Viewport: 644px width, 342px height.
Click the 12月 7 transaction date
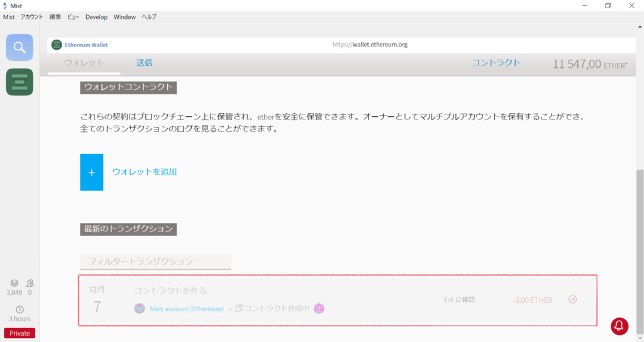tap(97, 300)
